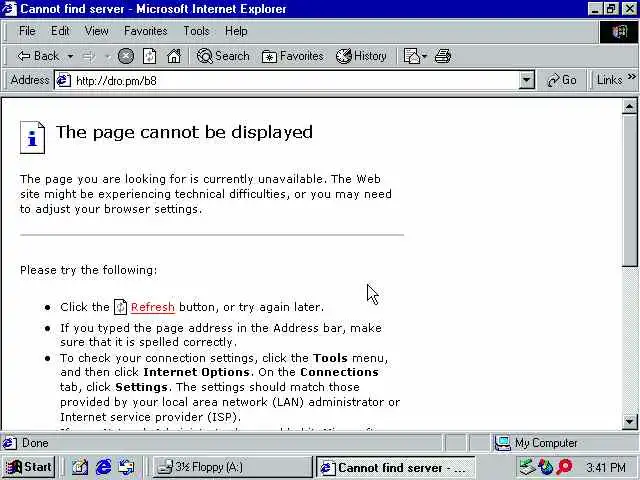Click the Go button
This screenshot has width=640, height=480.
[x=562, y=80]
